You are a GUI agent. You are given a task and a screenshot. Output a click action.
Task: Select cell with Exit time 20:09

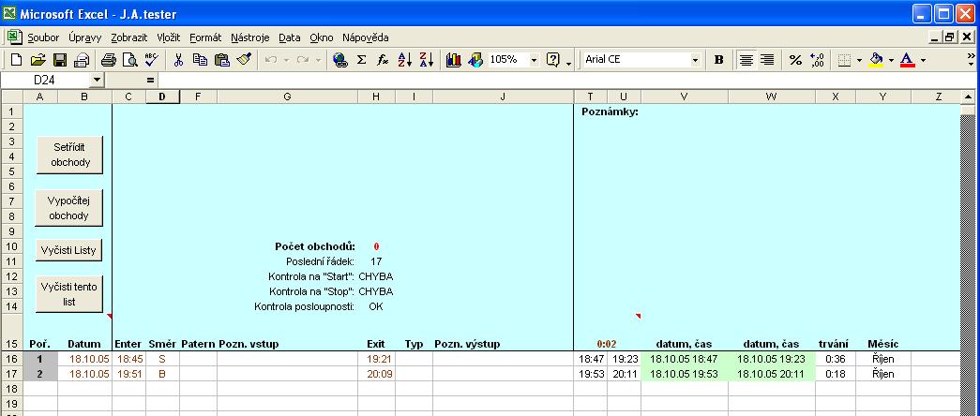376,374
